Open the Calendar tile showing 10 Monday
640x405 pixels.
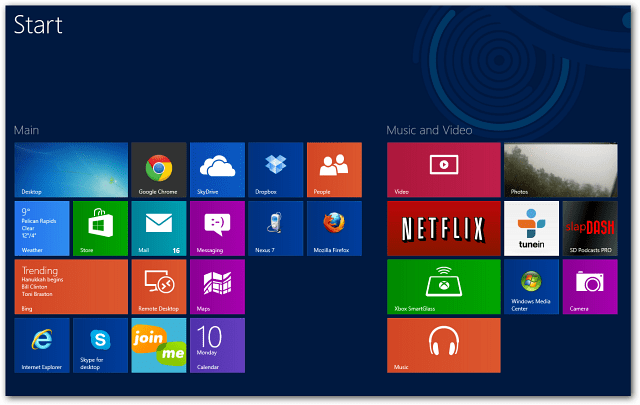point(217,345)
